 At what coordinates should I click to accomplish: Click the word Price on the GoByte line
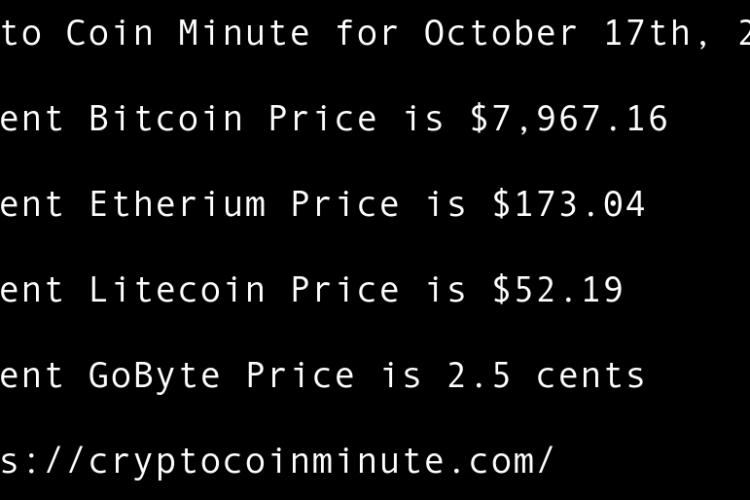coord(300,375)
